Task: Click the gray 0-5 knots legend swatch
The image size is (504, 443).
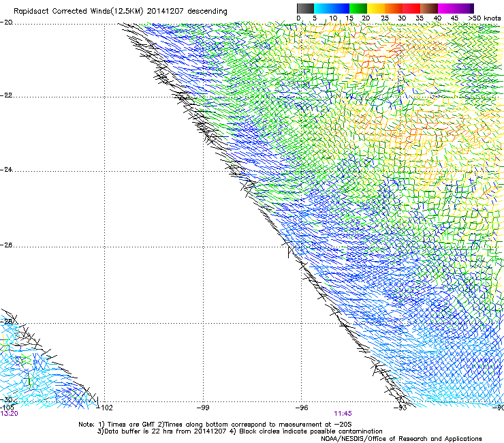Action: pos(305,8)
